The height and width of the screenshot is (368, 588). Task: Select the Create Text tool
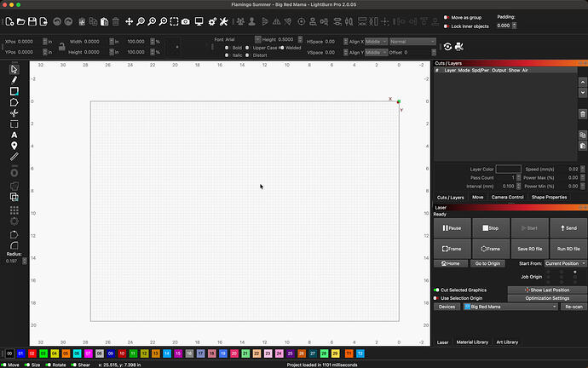14,135
